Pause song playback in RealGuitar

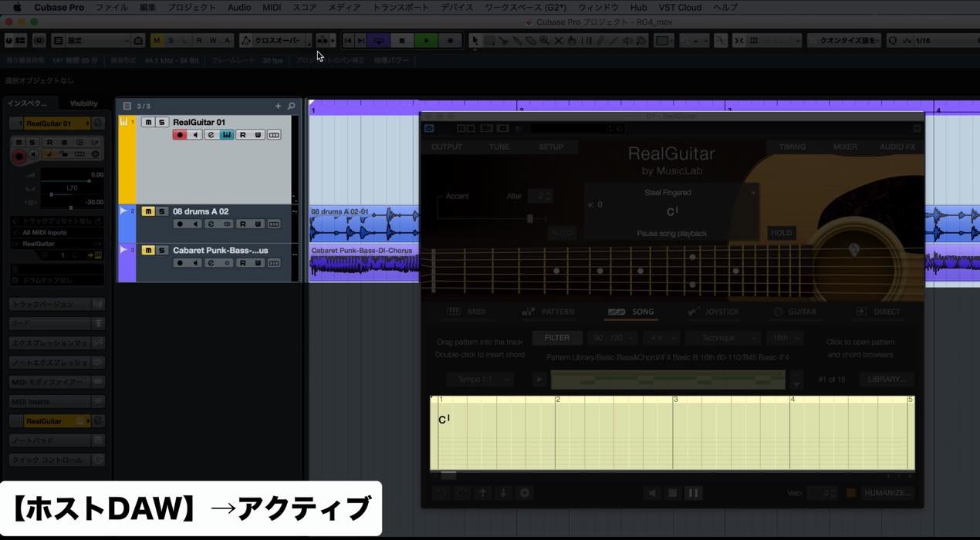(x=693, y=493)
